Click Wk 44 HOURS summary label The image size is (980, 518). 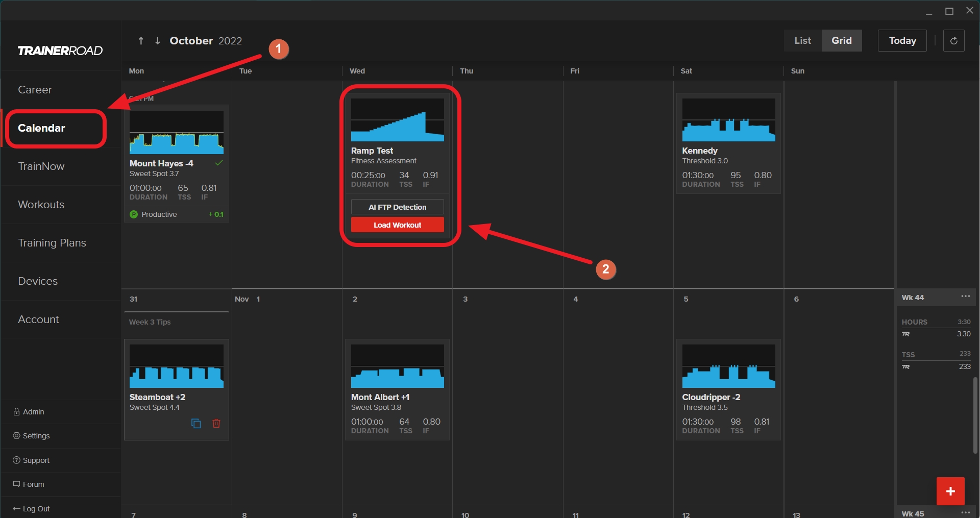click(914, 322)
